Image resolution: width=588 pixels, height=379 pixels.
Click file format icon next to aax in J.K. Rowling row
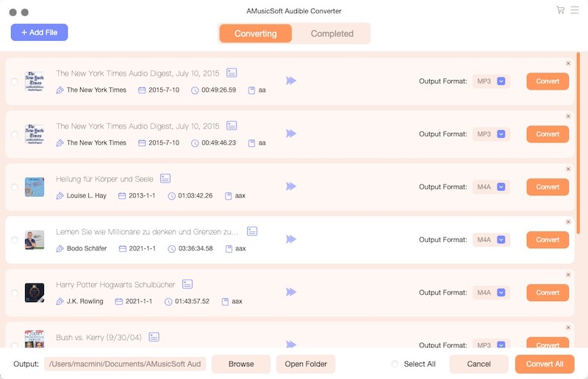pyautogui.click(x=225, y=301)
